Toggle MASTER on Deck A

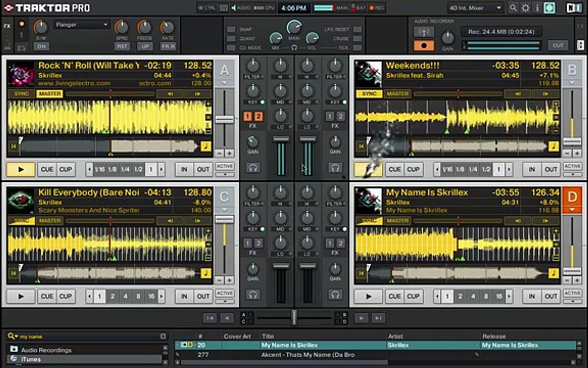(50, 94)
